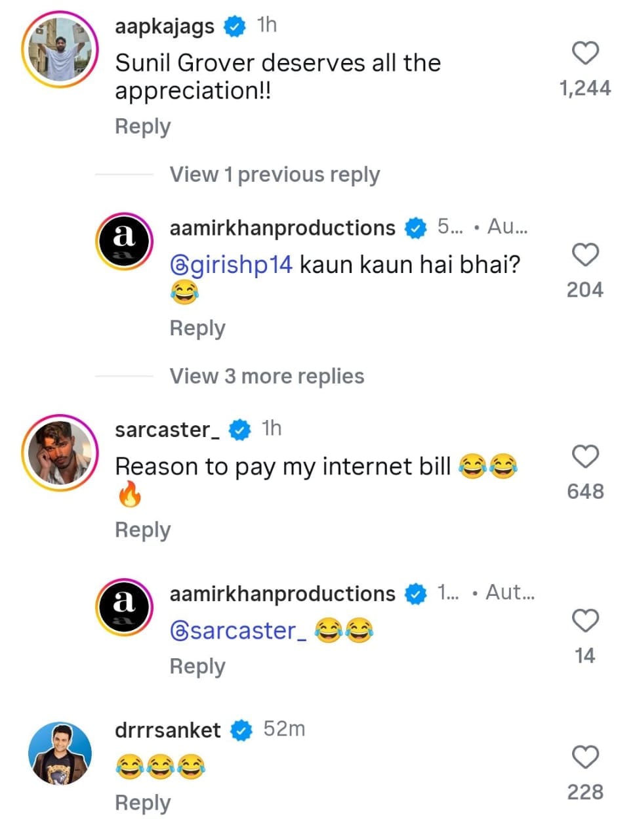Tap verified badge next to aapkajags
Screen dimensions: 635x840
[x=235, y=27]
